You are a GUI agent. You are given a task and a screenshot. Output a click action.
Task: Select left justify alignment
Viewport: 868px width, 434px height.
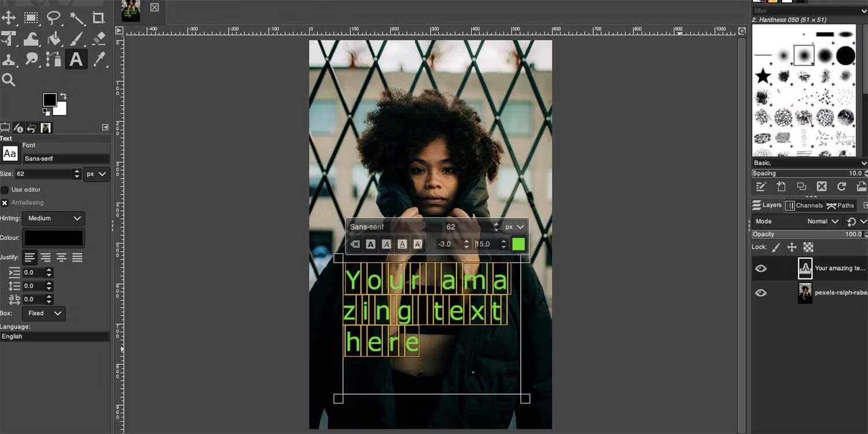coord(30,258)
